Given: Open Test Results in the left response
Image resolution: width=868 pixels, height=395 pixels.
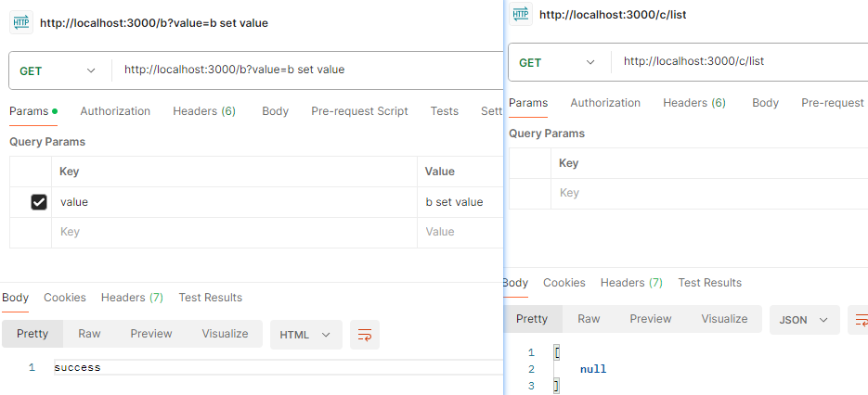Looking at the screenshot, I should (x=211, y=298).
